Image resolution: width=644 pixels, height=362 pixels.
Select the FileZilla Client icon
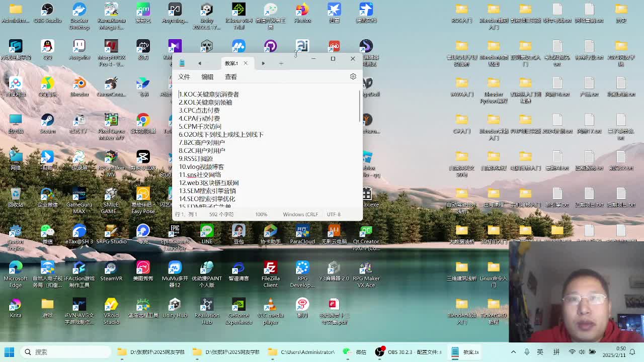[x=270, y=274]
